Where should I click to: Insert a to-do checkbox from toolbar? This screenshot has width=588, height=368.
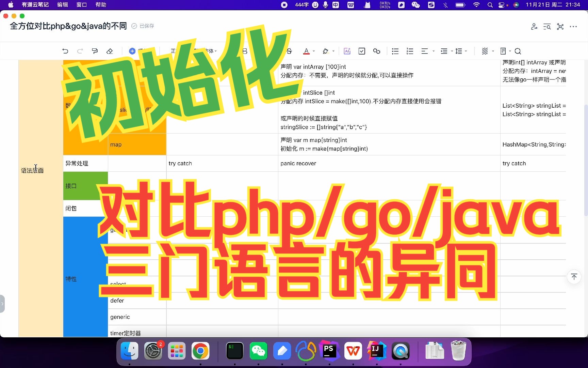point(362,51)
